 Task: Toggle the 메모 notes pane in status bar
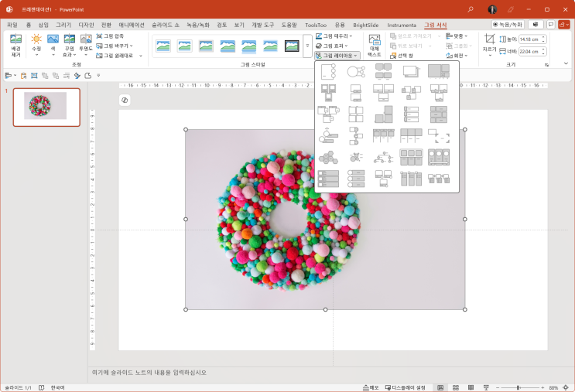pos(371,387)
